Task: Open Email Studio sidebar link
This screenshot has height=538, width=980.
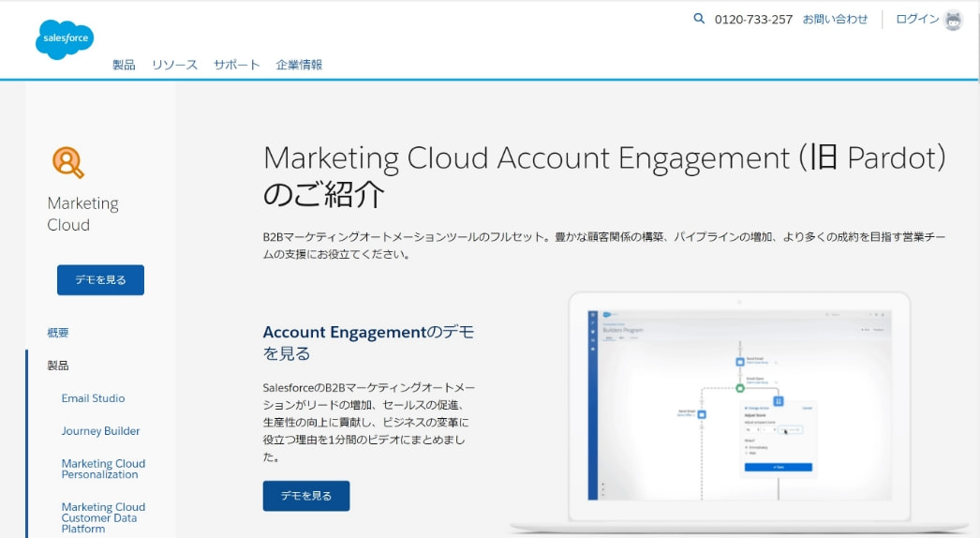Action: (93, 398)
